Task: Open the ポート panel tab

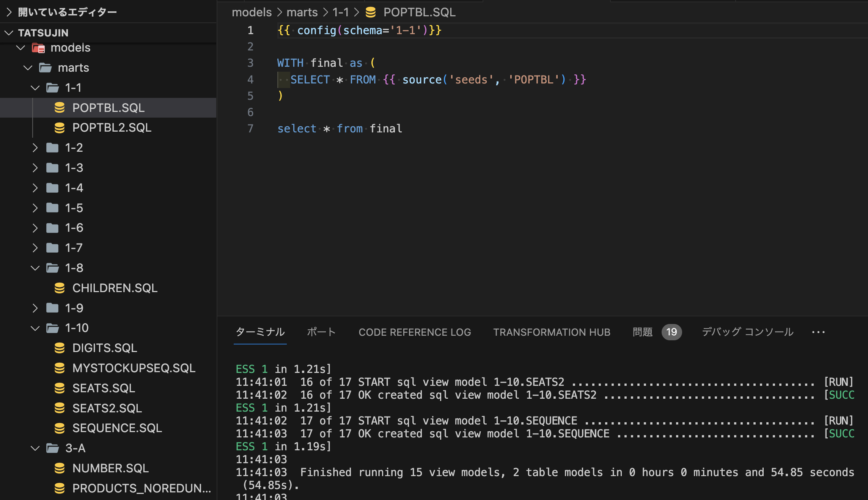Action: pos(321,332)
